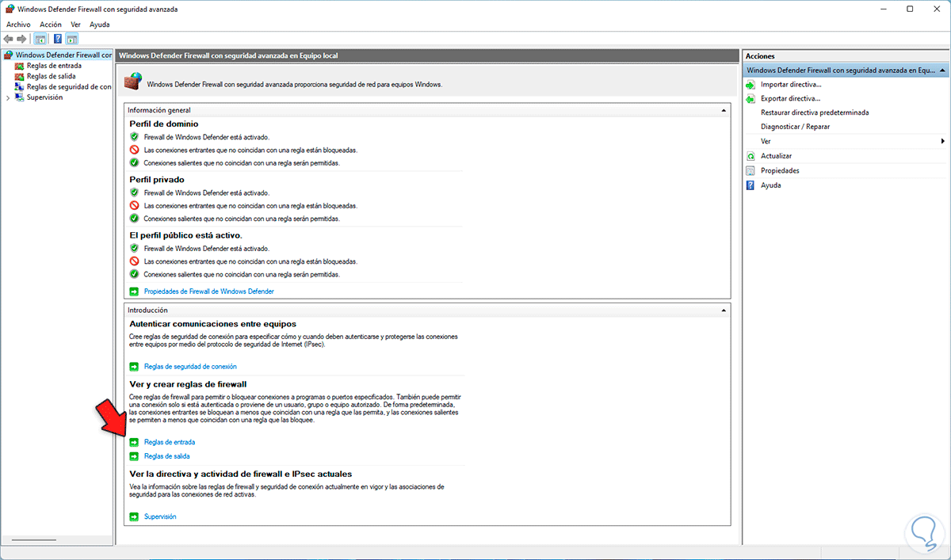Click the brick-wall firewall icon in the banner
This screenshot has height=560, width=951.
tap(133, 81)
